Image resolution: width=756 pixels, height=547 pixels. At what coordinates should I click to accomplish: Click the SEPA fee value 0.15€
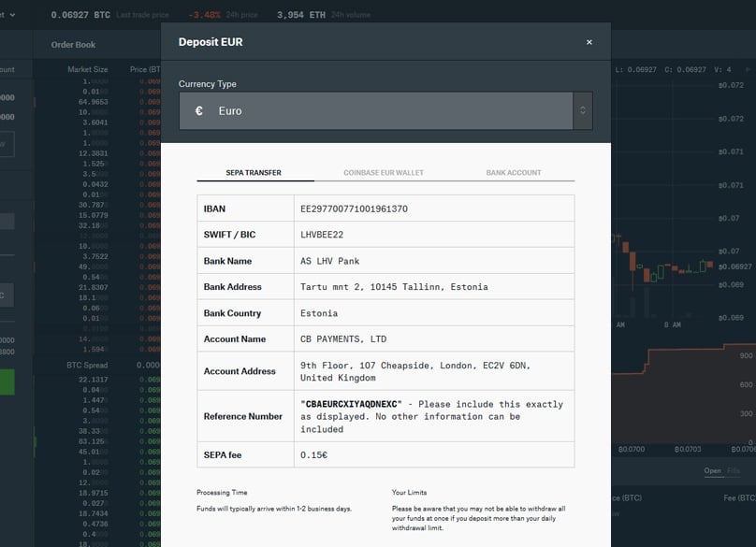313,455
